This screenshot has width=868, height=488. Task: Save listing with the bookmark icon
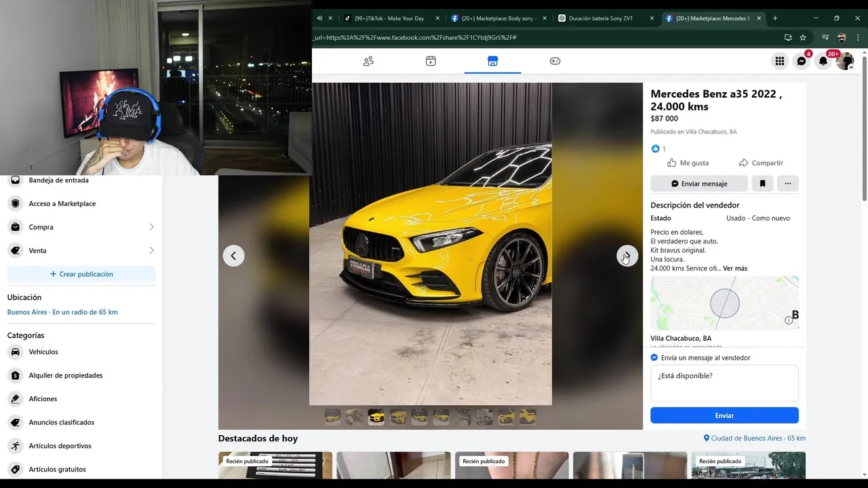point(762,184)
